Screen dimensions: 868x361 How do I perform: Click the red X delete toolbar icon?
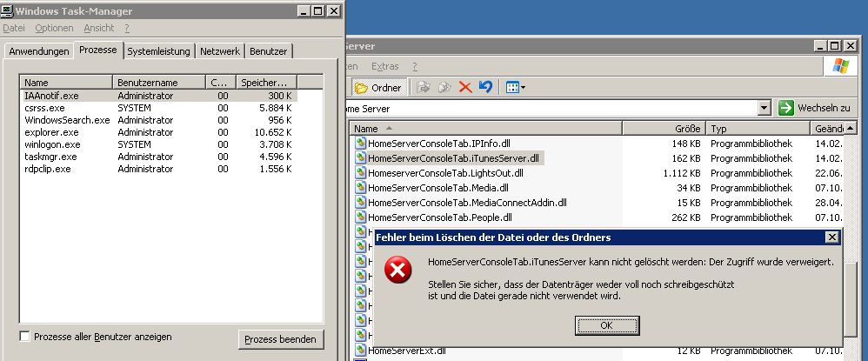pos(465,88)
